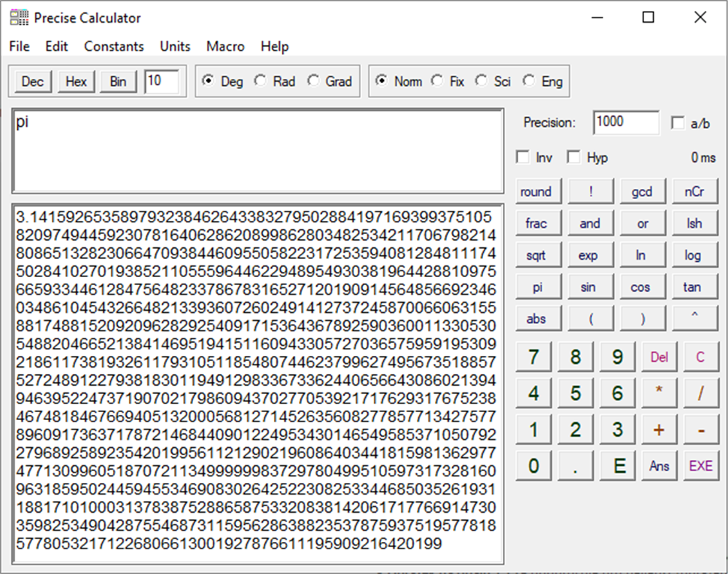Open the Constants menu
Viewport: 728px width, 574px height.
pyautogui.click(x=114, y=46)
